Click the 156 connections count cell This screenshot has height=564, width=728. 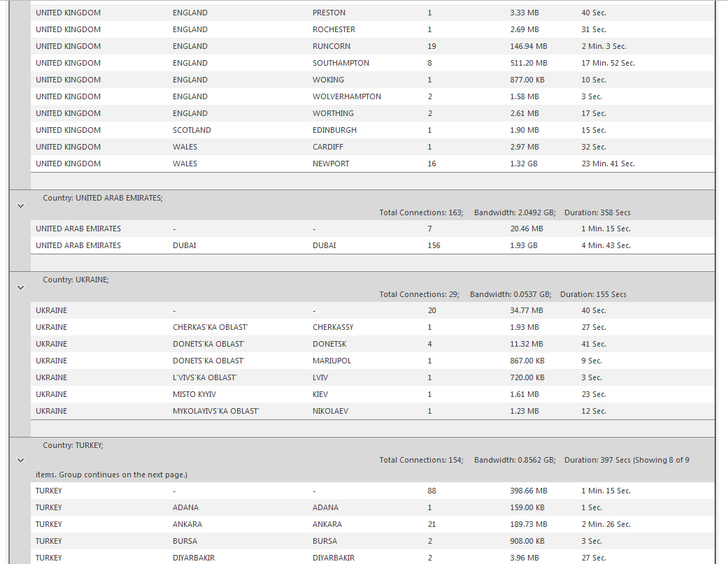pyautogui.click(x=434, y=245)
